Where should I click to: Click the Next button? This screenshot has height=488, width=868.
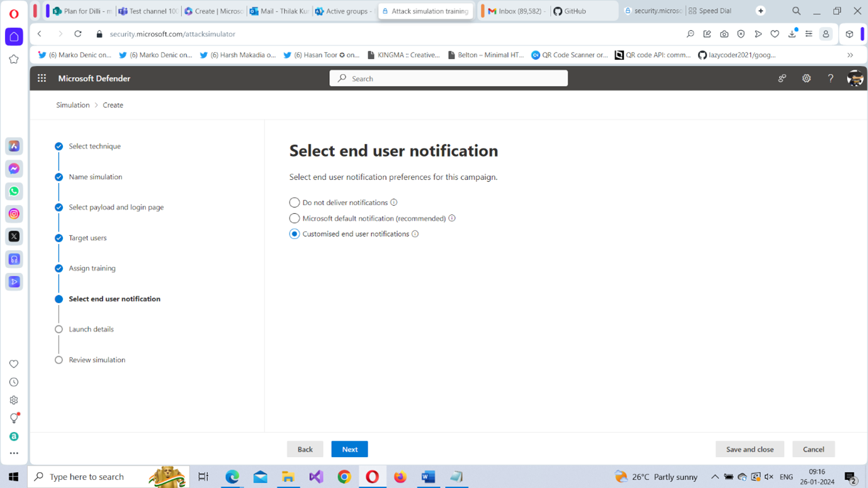[349, 449]
